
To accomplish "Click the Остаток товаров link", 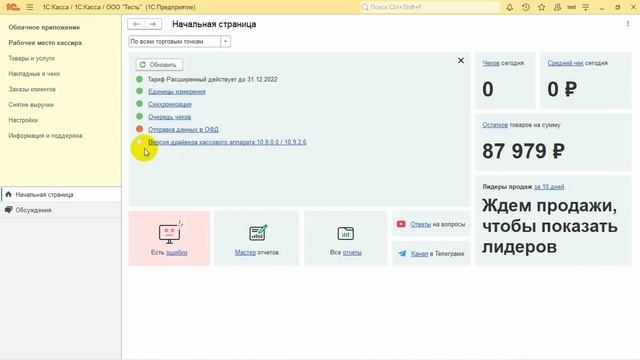I will [x=495, y=125].
